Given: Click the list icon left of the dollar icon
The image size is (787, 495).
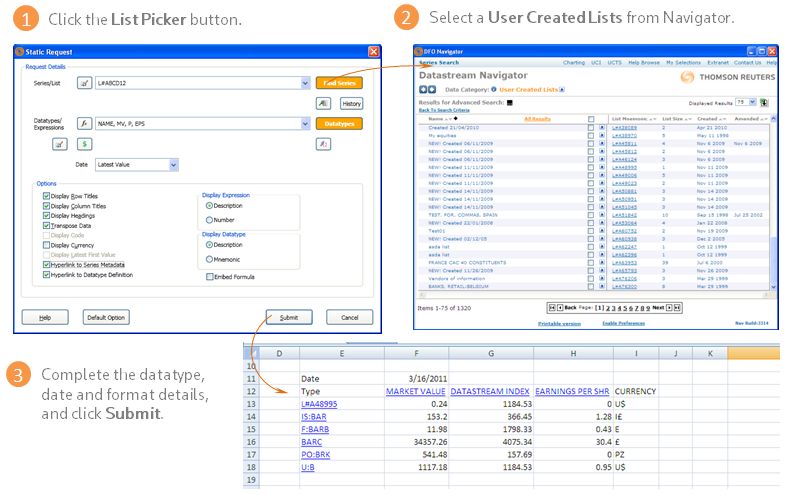Looking at the screenshot, I should tap(60, 144).
